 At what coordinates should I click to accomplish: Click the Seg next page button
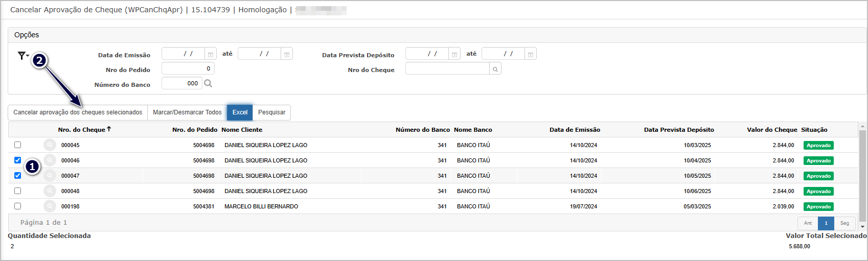pyautogui.click(x=844, y=223)
